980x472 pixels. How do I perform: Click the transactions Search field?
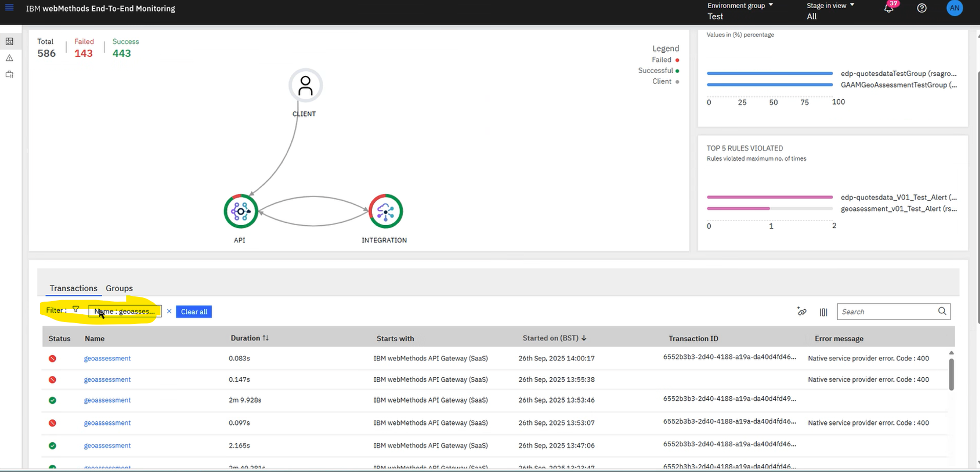(x=887, y=312)
